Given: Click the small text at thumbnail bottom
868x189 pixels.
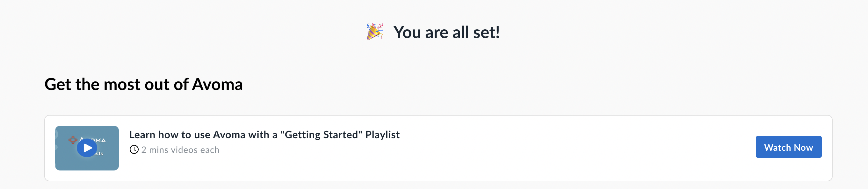Looking at the screenshot, I should 99,154.
